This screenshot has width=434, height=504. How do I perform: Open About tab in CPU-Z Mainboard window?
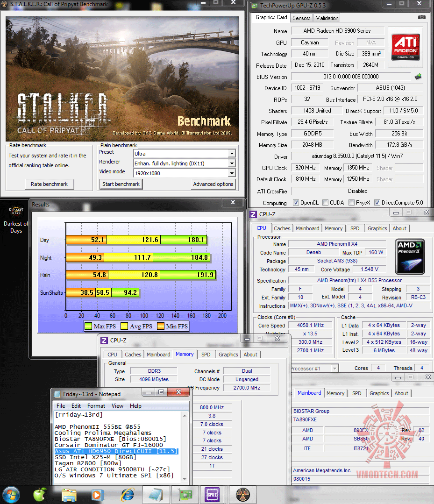pos(401,393)
